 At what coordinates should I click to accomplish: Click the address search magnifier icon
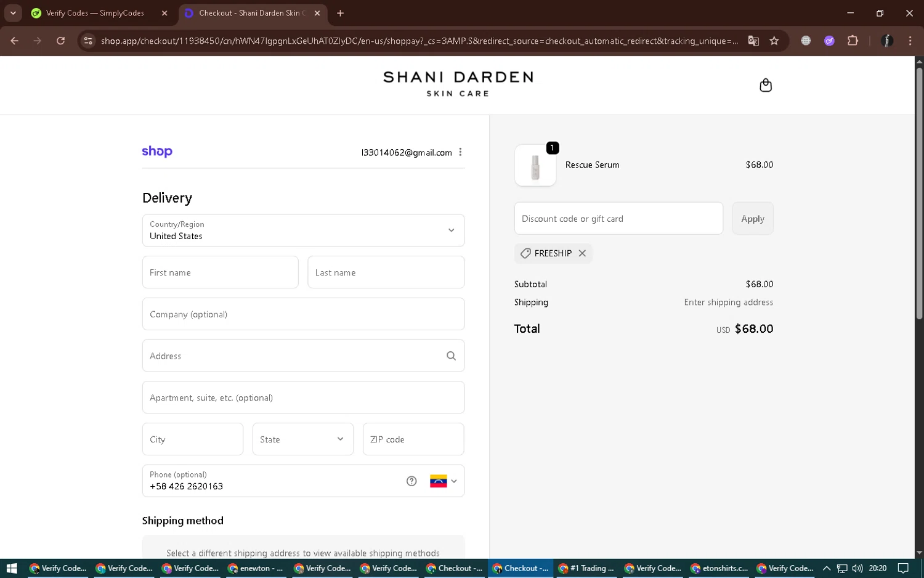(451, 356)
